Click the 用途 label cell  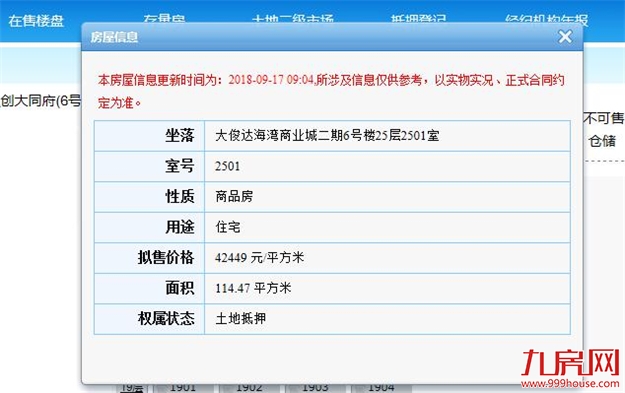pyautogui.click(x=149, y=227)
